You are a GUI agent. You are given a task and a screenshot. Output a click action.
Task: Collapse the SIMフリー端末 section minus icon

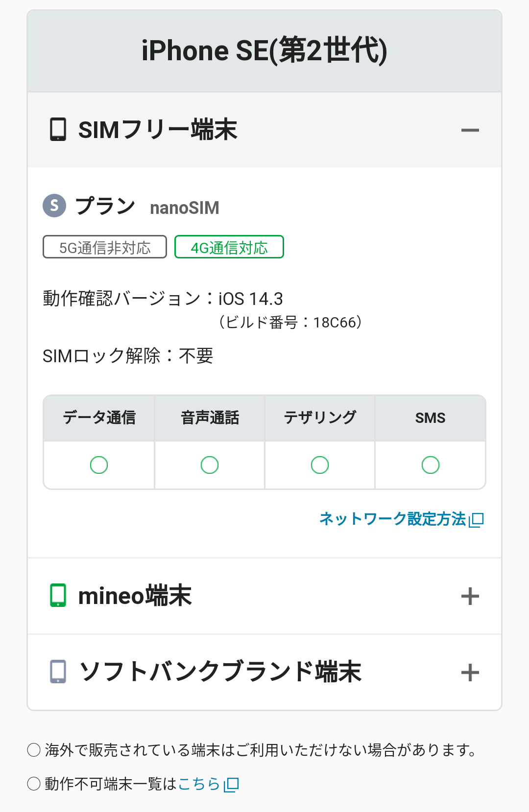click(x=470, y=130)
